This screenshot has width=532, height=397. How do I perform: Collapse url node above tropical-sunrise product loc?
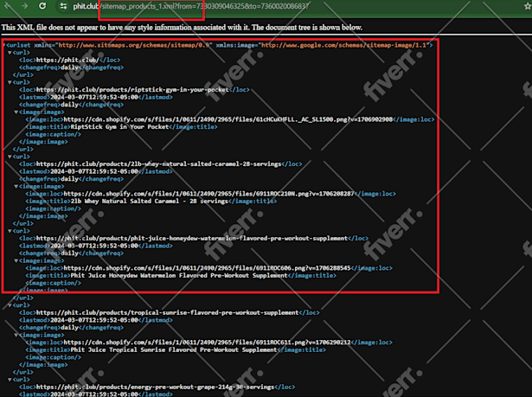click(10, 305)
